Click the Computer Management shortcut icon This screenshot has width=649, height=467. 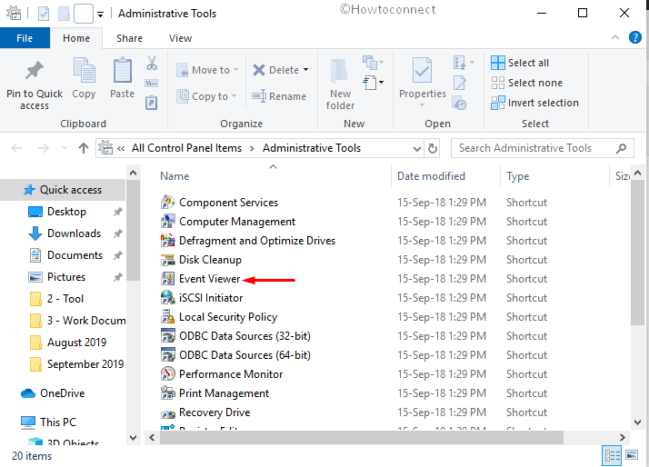coord(168,221)
